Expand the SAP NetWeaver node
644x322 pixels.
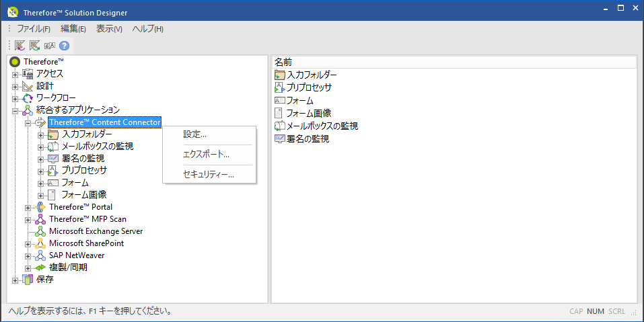tap(28, 256)
